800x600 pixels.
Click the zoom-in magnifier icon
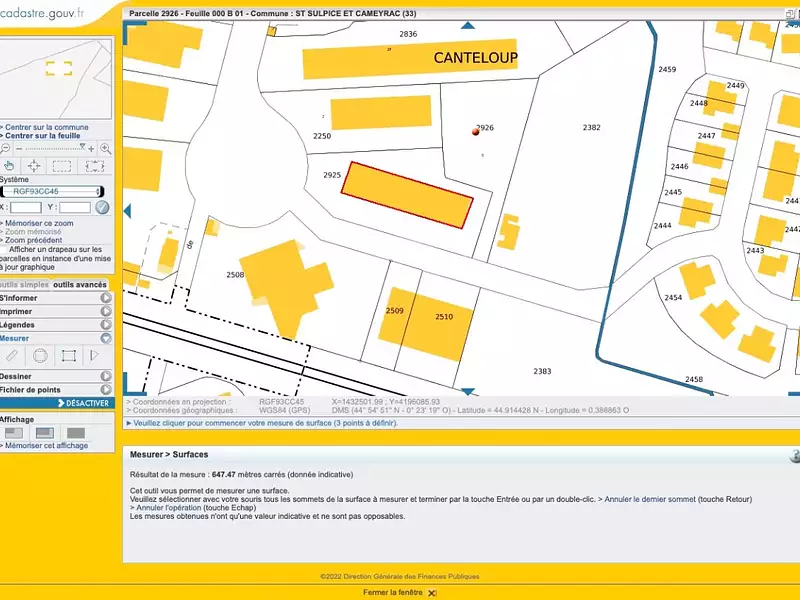pos(106,149)
